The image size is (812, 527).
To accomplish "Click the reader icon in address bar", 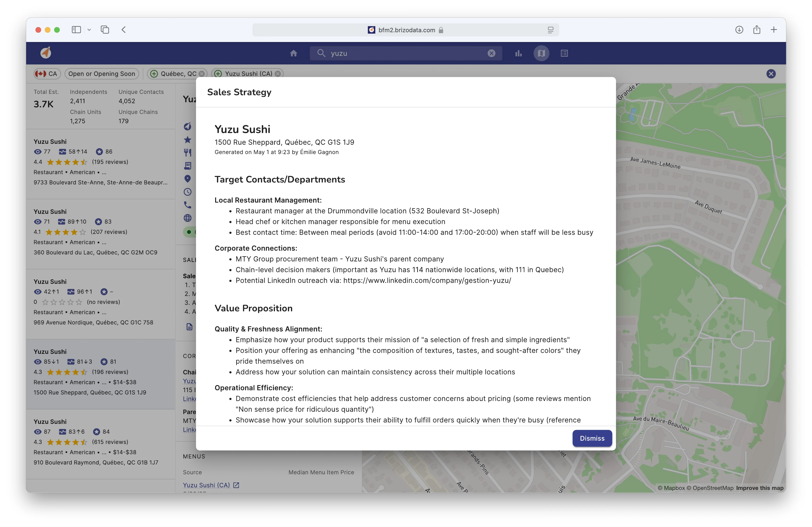I will pyautogui.click(x=550, y=30).
